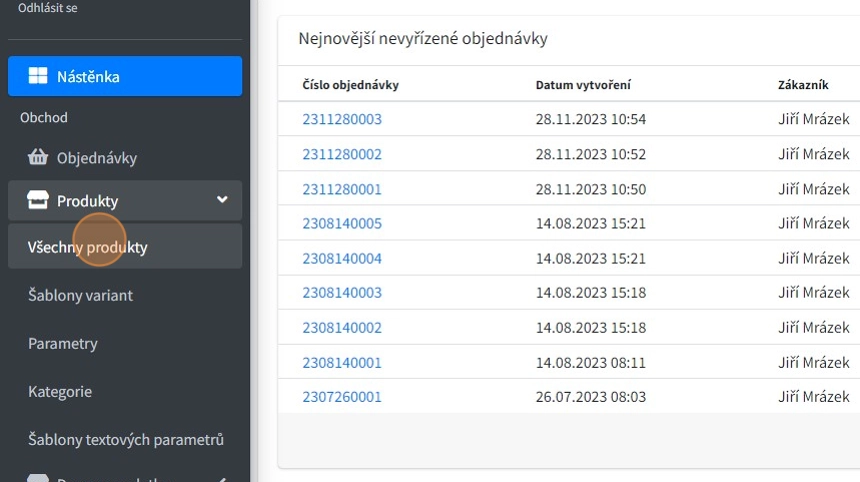
Task: Show details of order 2308140003
Action: point(342,292)
